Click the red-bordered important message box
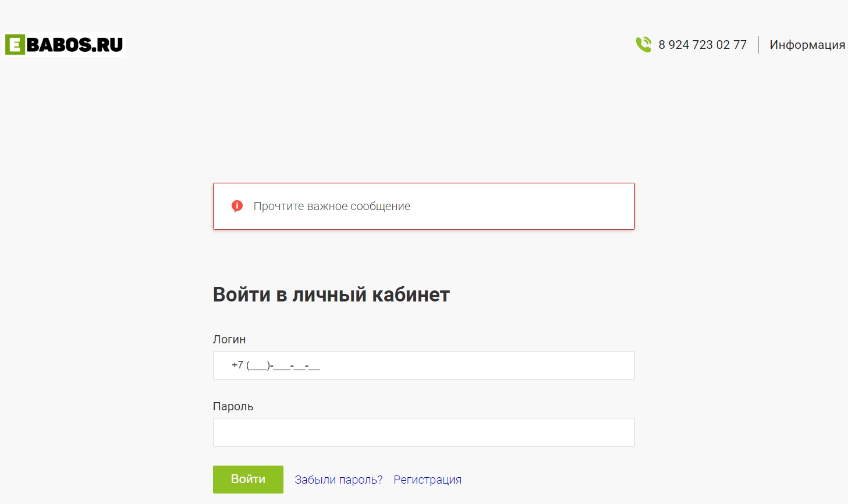This screenshot has width=848, height=504. [x=424, y=207]
